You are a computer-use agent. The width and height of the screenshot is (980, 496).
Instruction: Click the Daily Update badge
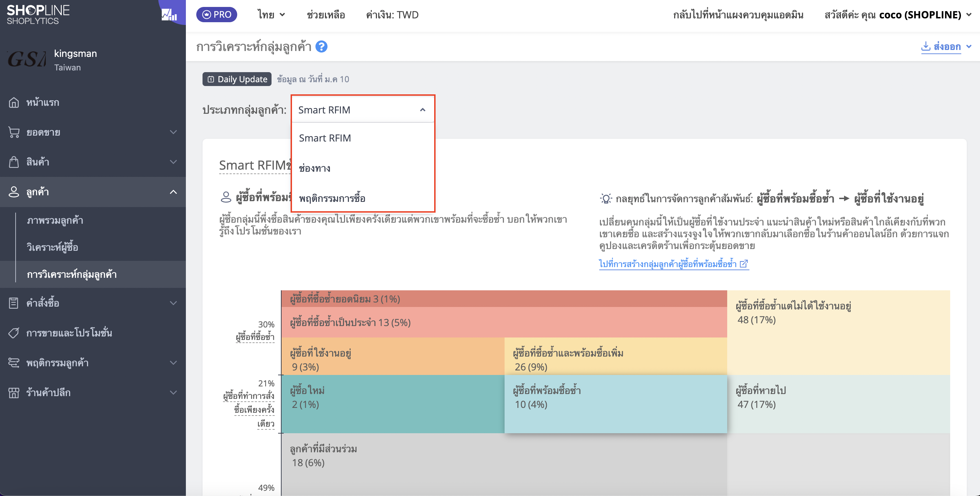click(x=237, y=79)
